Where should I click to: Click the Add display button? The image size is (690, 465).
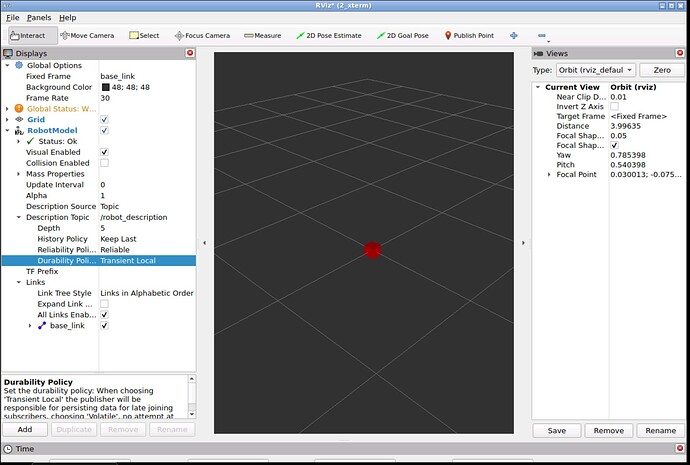25,429
